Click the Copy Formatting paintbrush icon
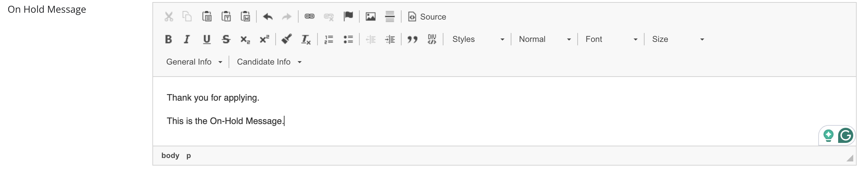 click(287, 39)
